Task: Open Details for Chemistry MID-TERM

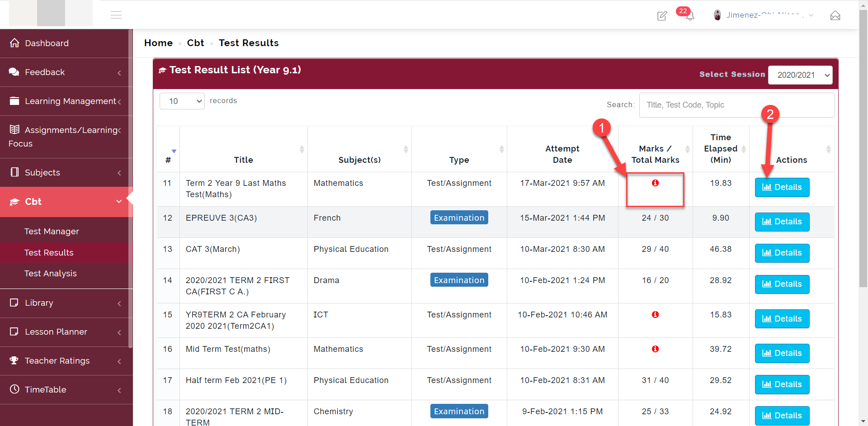Action: 782,416
